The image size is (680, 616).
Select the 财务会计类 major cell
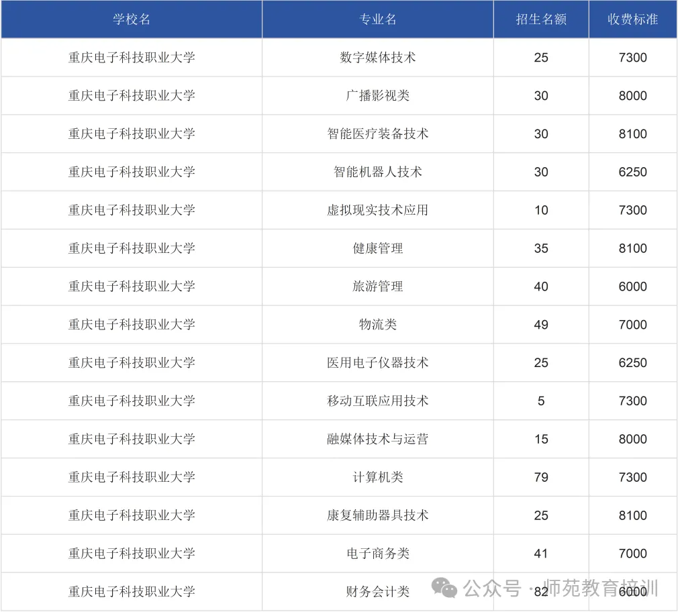point(378,591)
